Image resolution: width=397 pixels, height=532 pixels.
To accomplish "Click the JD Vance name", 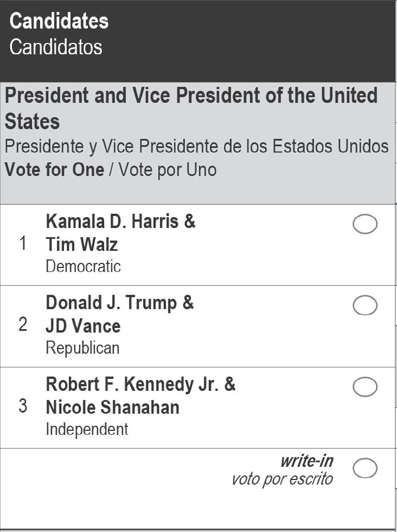I will [x=83, y=326].
